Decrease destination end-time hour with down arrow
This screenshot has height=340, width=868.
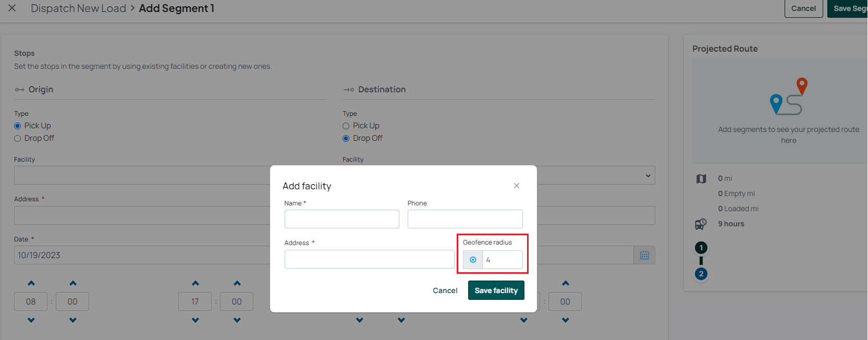click(524, 320)
